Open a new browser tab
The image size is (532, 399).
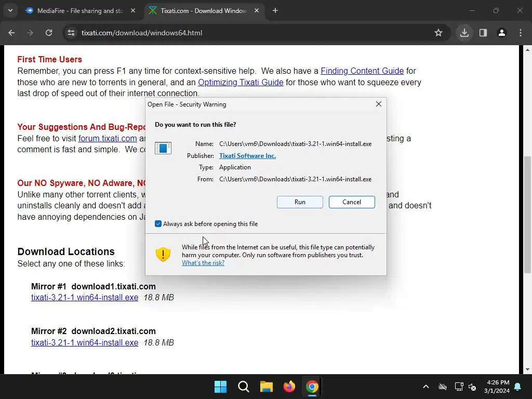point(275,11)
